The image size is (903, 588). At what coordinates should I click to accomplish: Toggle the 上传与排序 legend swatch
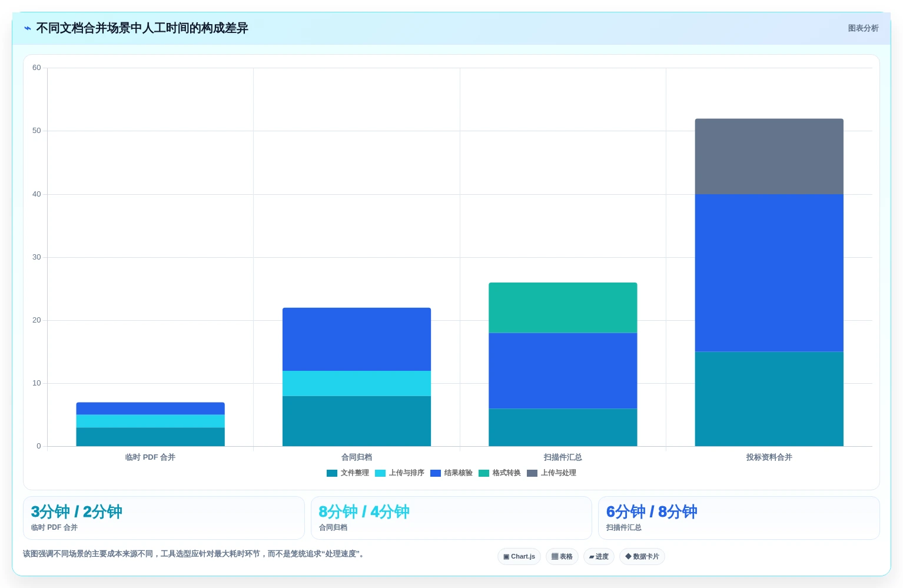pos(380,473)
